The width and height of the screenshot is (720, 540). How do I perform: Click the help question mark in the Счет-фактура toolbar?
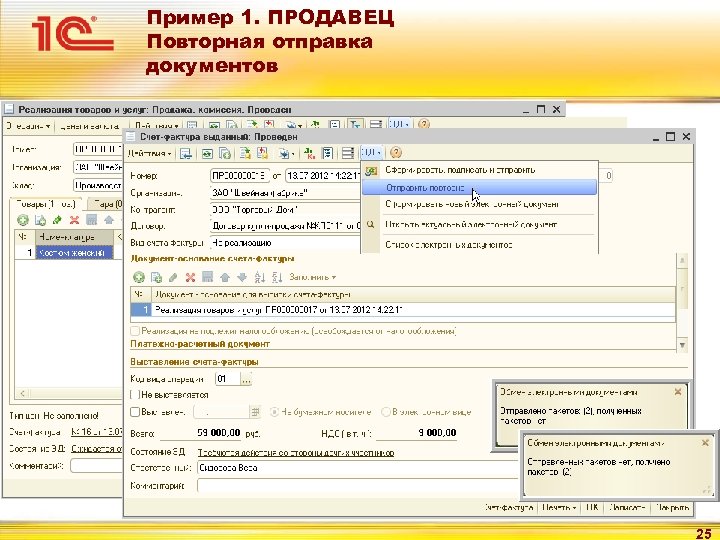(395, 153)
